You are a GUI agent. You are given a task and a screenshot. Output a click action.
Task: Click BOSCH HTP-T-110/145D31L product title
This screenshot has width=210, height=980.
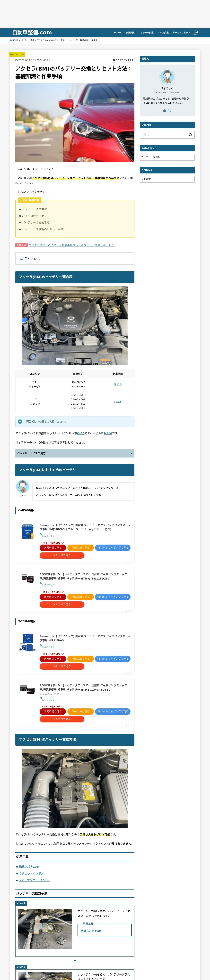[x=83, y=687]
